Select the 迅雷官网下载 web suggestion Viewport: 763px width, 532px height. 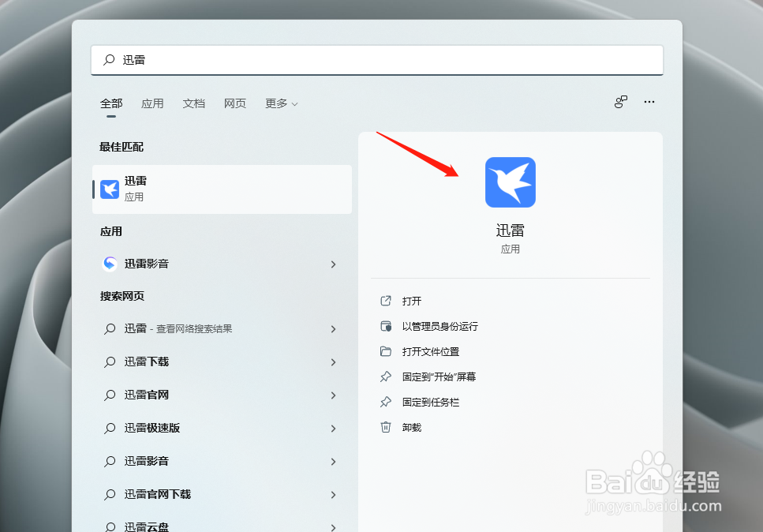[x=222, y=495]
